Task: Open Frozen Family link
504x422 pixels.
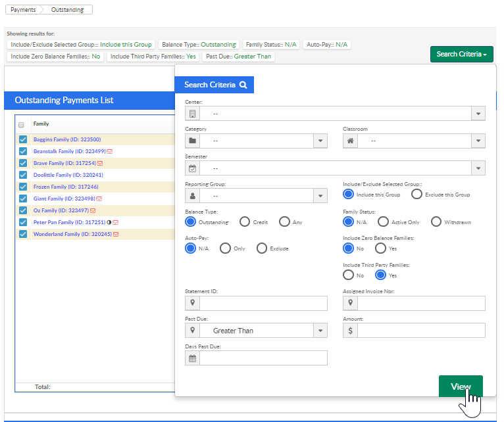Action: 66,187
